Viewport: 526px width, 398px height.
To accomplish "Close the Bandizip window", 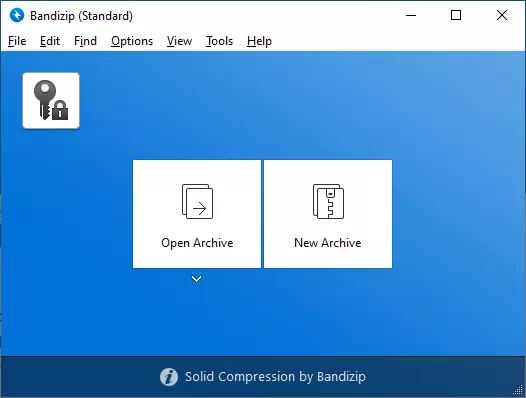I will click(502, 15).
